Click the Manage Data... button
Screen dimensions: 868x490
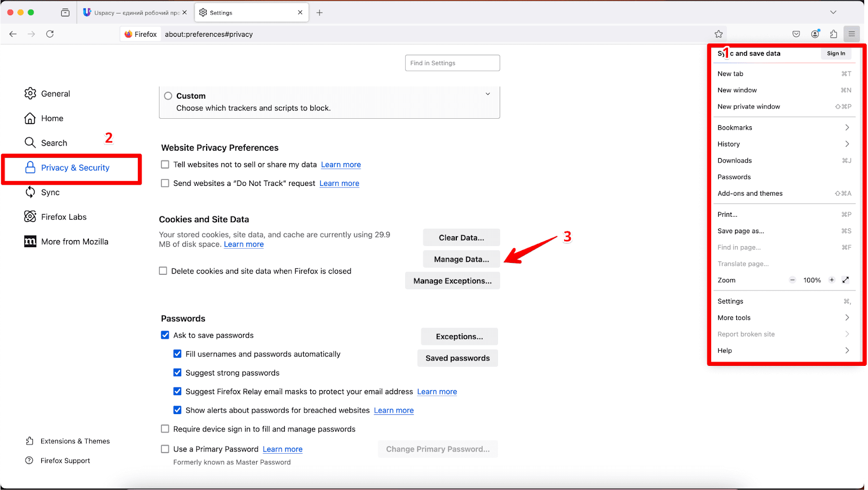(461, 259)
